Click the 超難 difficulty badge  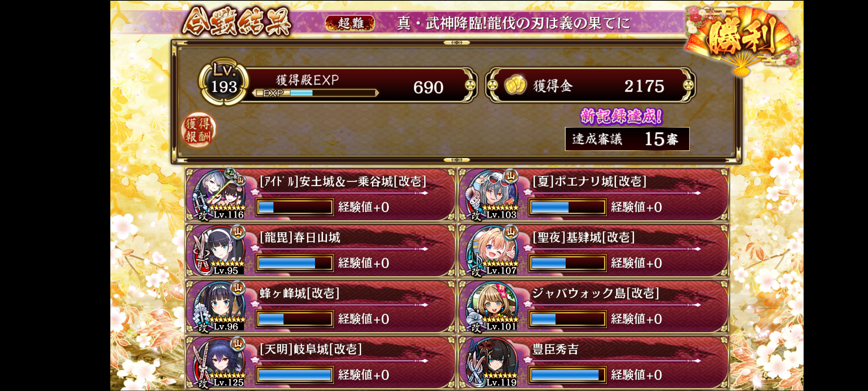(350, 23)
